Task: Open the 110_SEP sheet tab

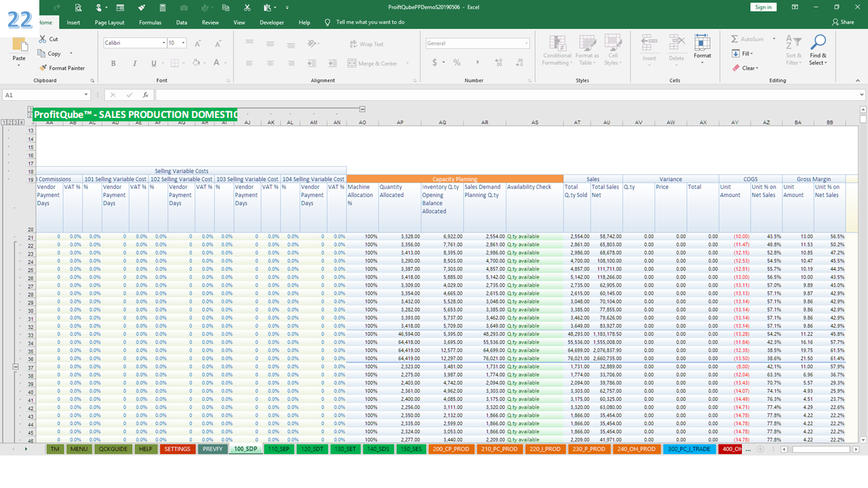Action: tap(278, 449)
